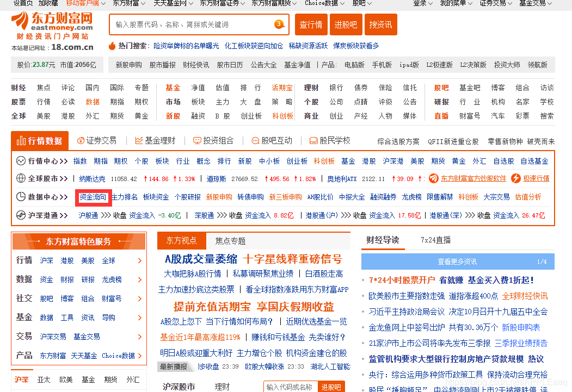Open the 主力排名 link
The image size is (572, 392).
[125, 197]
